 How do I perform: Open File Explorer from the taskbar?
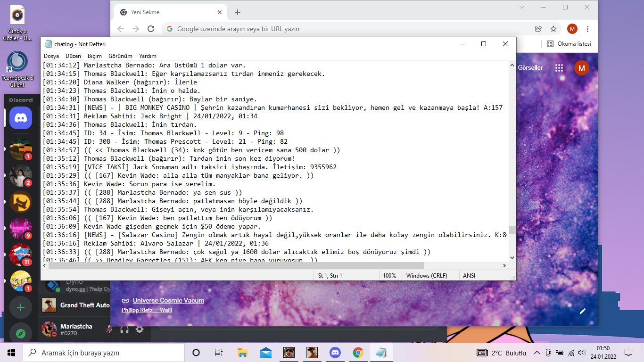coord(242,353)
